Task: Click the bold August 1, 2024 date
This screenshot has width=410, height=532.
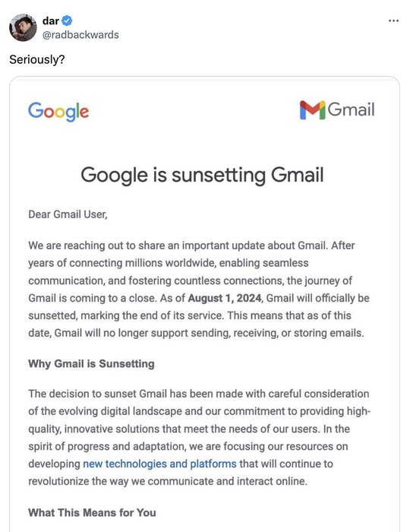Action: pyautogui.click(x=225, y=298)
